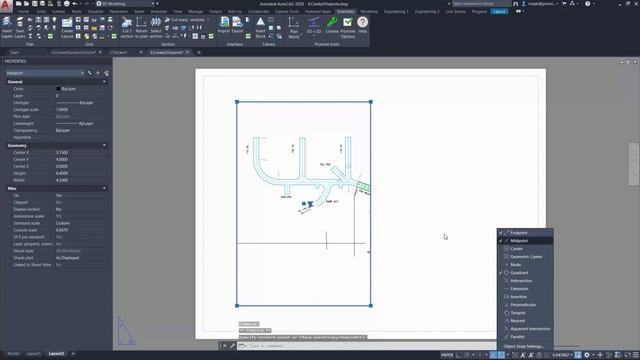Click the command line customize wrench icon
This screenshot has height=360, width=640.
point(233,346)
